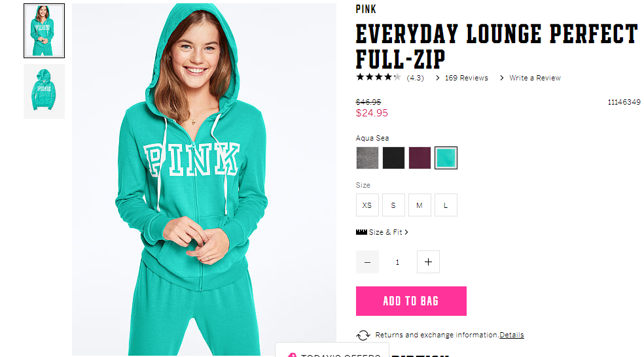Increase quantity with the plus button

click(428, 262)
